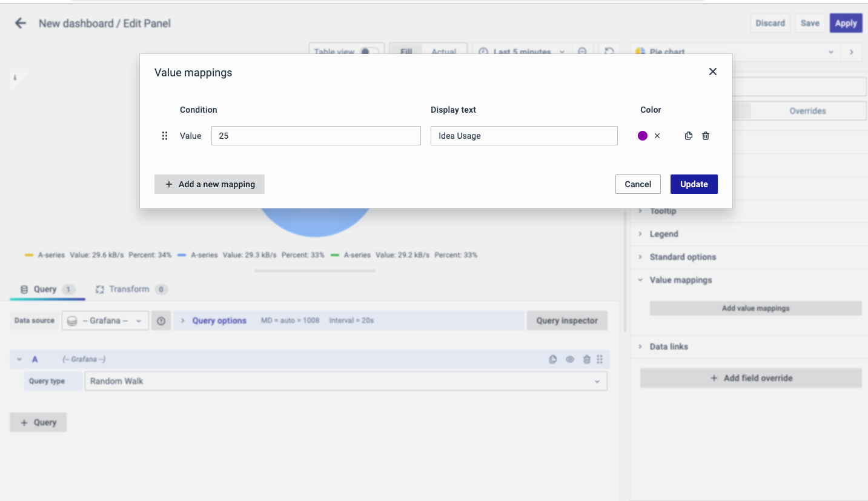Screen dimensions: 868x501
Task: Expand the Query options row
Action: [x=219, y=321]
